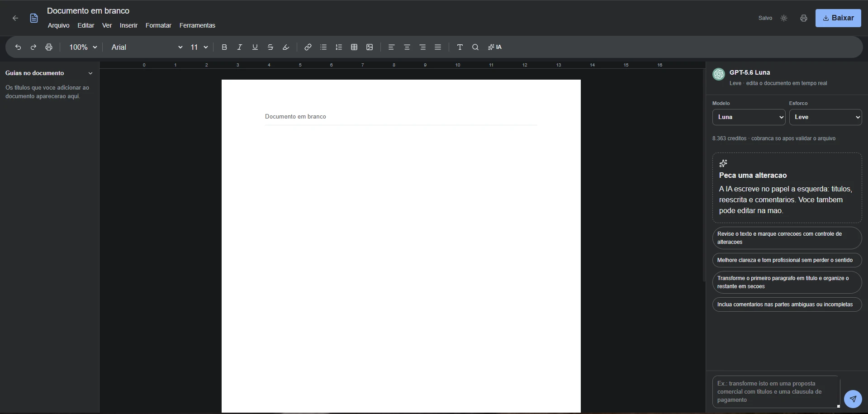
Task: Open the font size 11 dropdown
Action: pyautogui.click(x=199, y=47)
